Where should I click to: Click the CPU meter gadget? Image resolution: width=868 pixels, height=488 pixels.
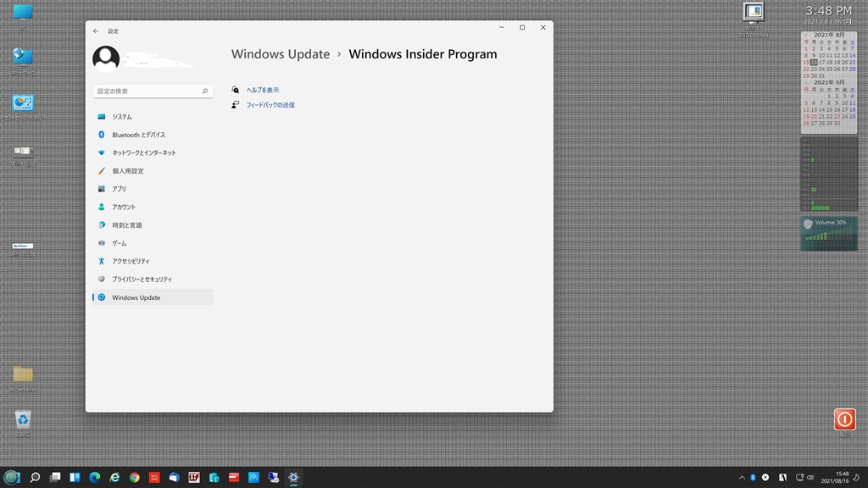click(x=829, y=175)
